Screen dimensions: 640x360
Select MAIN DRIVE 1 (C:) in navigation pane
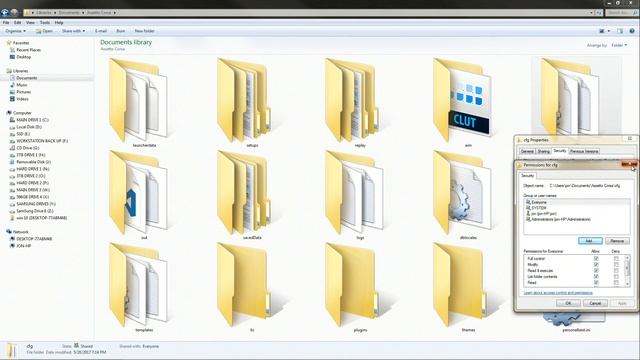(29, 120)
